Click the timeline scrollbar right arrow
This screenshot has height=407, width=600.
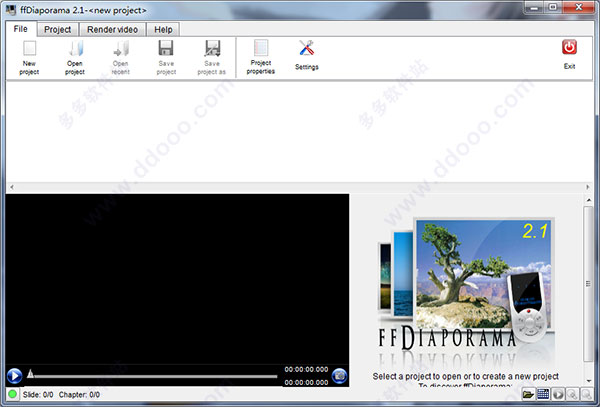588,187
